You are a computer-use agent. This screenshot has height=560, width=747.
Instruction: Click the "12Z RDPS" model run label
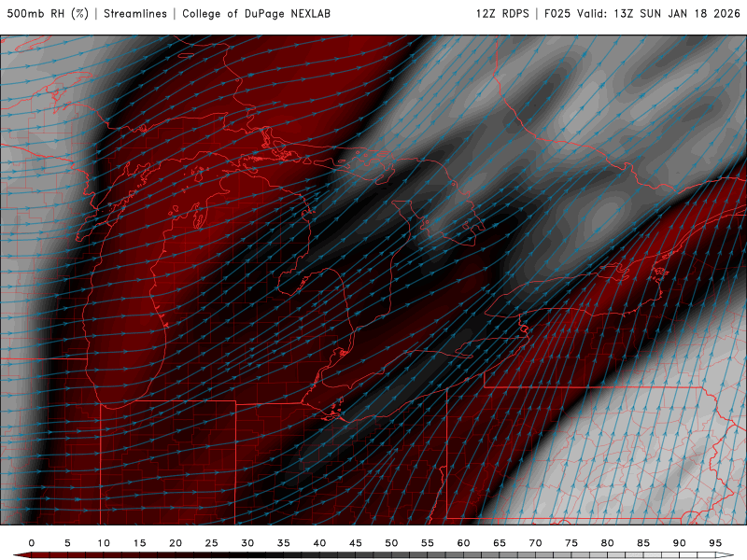(502, 14)
